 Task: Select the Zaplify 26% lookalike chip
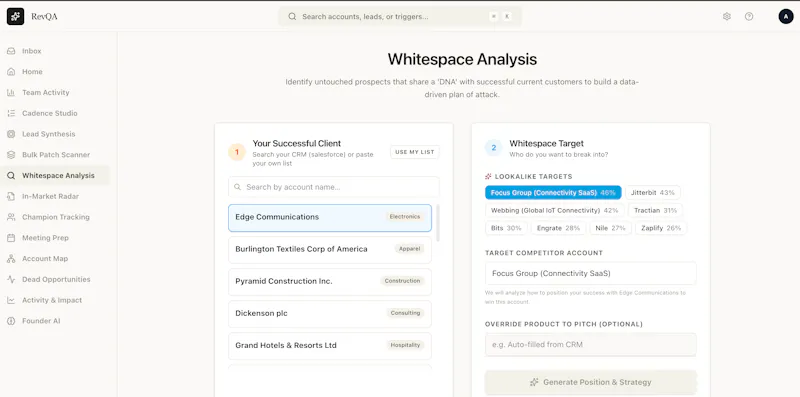[660, 228]
